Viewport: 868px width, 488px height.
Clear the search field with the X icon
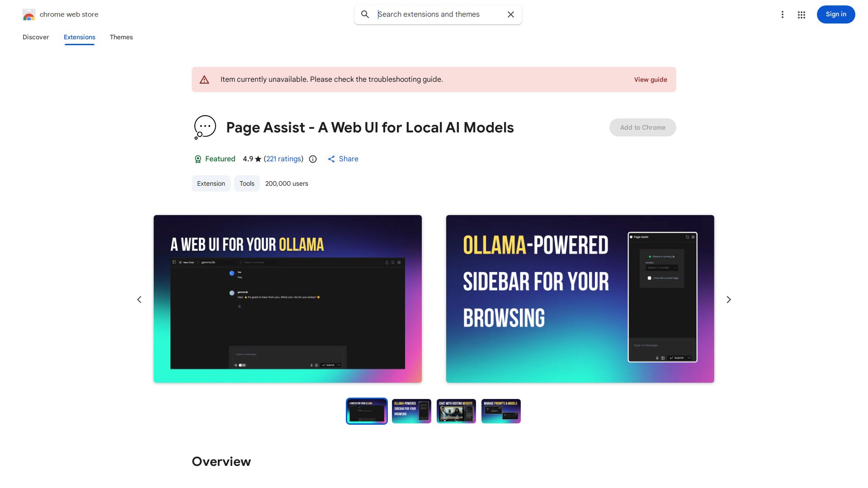pyautogui.click(x=510, y=14)
